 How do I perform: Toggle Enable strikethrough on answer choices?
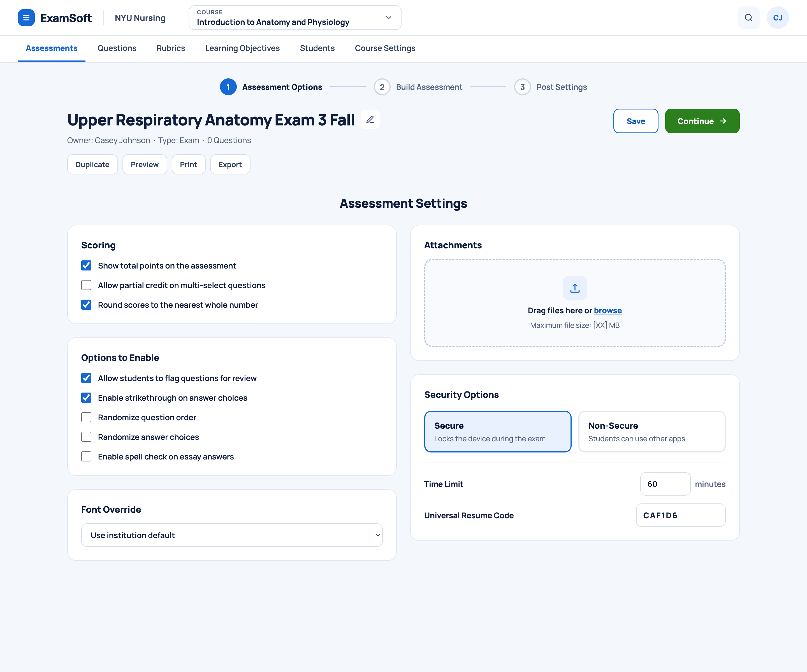pyautogui.click(x=87, y=398)
